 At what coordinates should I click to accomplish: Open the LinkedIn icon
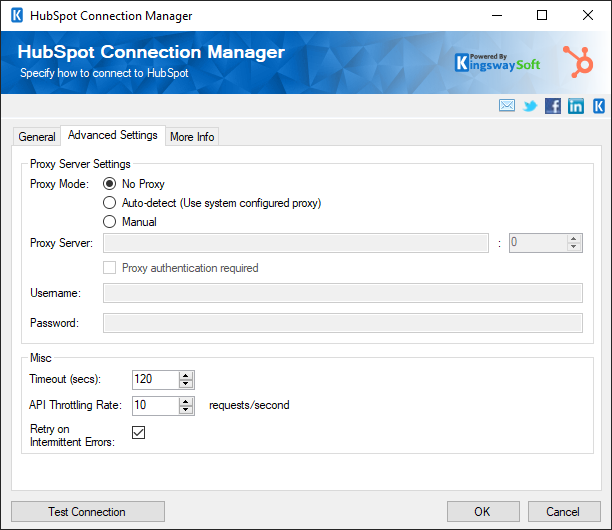pyautogui.click(x=576, y=106)
